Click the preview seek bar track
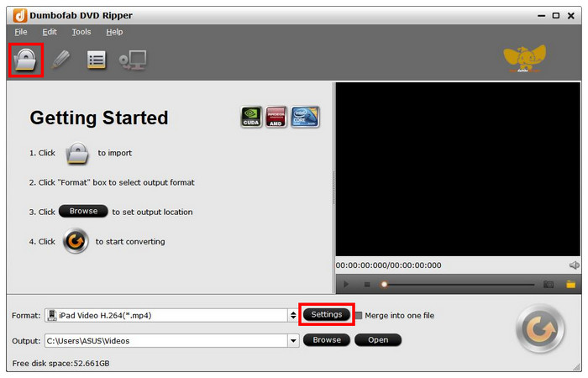 click(461, 285)
